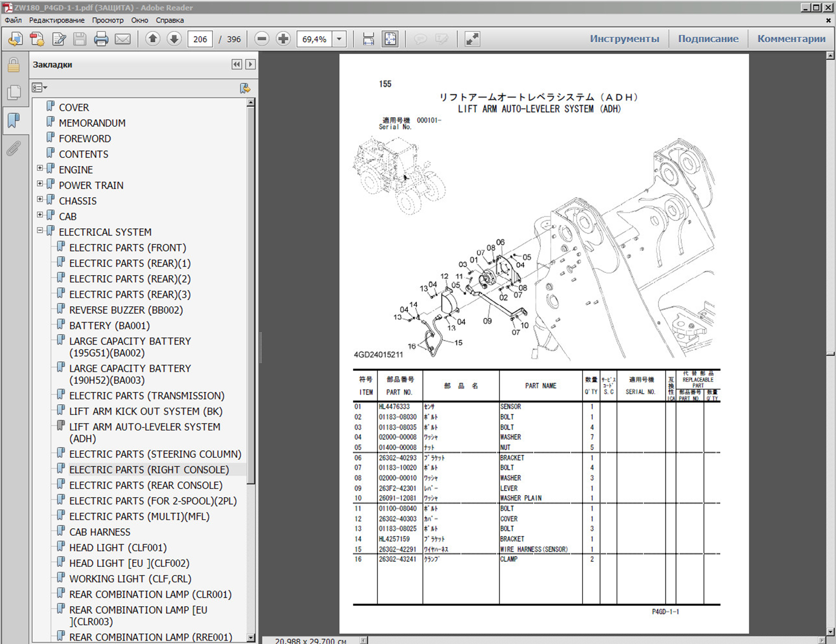Image resolution: width=836 pixels, height=644 pixels.
Task: Collapse the ELECTRICAL SYSTEM bookmark
Action: (x=40, y=231)
